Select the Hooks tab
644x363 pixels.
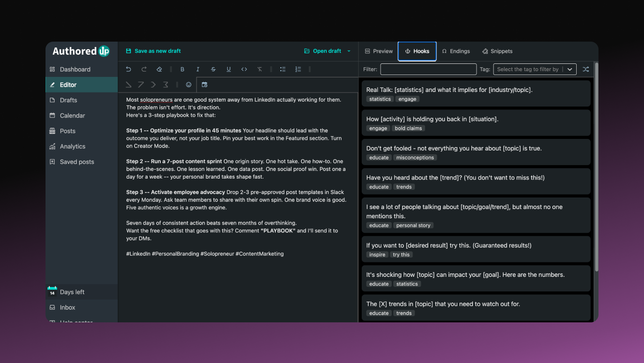417,51
